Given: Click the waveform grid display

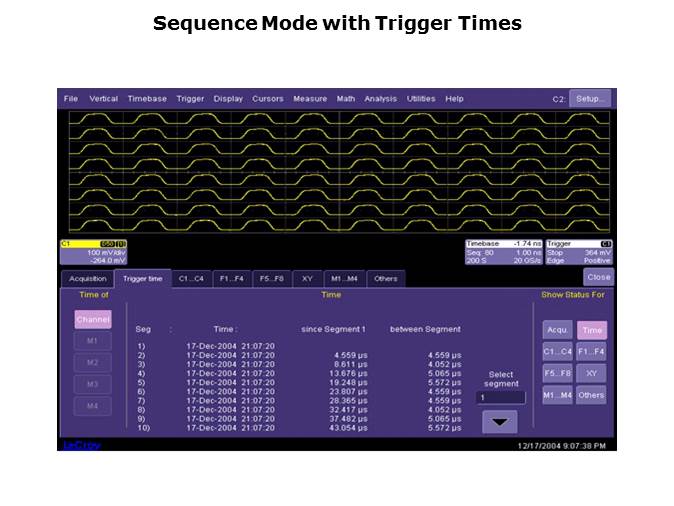Looking at the screenshot, I should (x=338, y=172).
